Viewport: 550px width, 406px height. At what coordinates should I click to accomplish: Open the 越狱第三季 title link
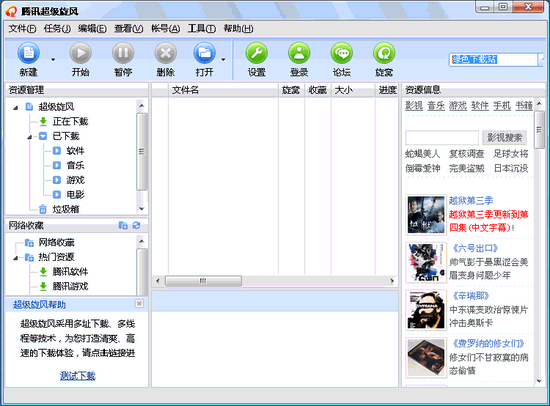point(471,201)
